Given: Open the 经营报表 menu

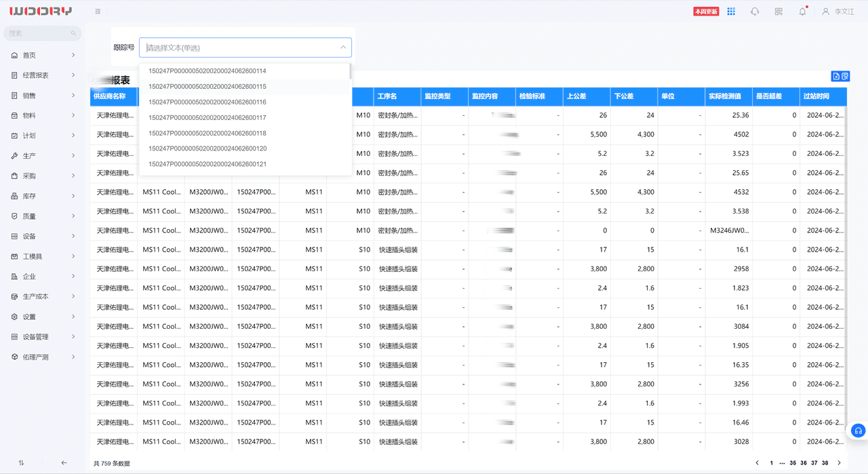Looking at the screenshot, I should pyautogui.click(x=43, y=75).
